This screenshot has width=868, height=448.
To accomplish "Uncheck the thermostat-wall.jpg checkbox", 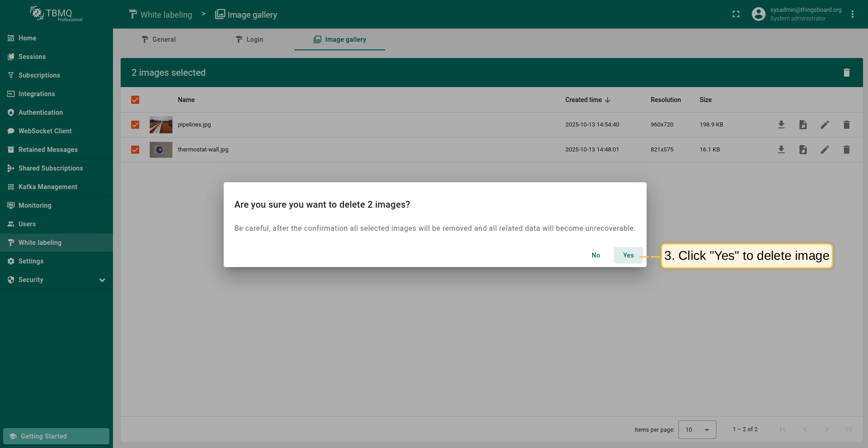I will [x=135, y=150].
